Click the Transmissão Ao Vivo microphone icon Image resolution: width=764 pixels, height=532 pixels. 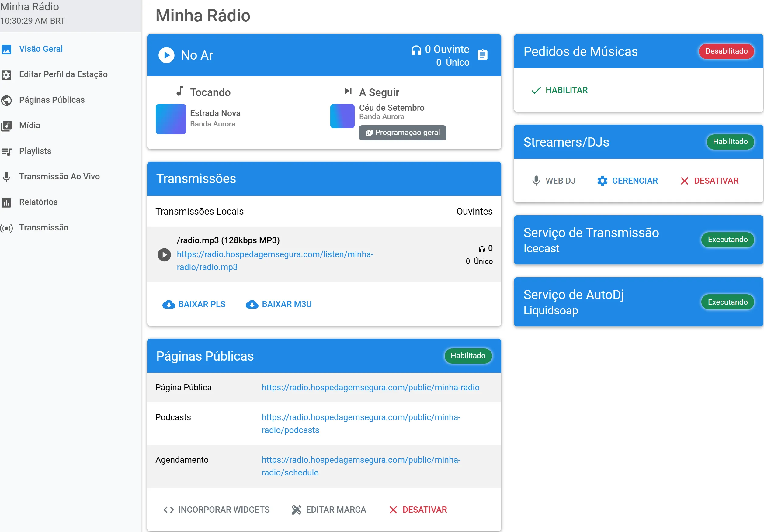click(x=6, y=177)
